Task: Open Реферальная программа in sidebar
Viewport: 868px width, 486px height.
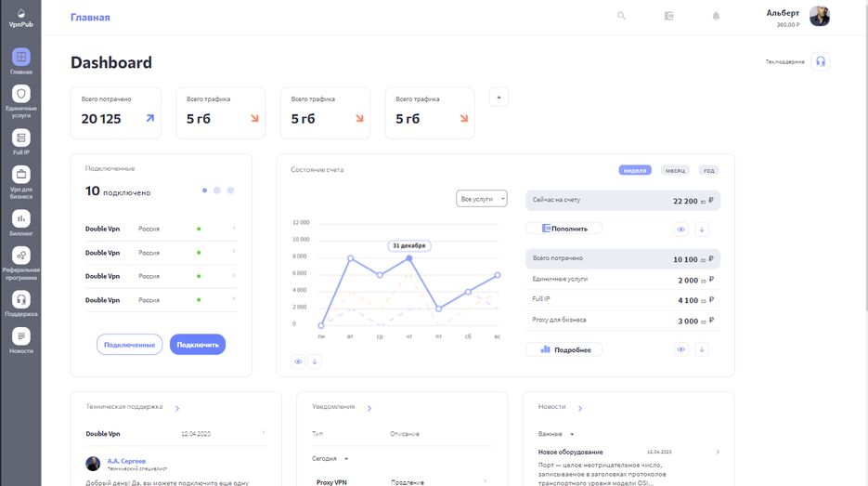Action: click(x=21, y=256)
